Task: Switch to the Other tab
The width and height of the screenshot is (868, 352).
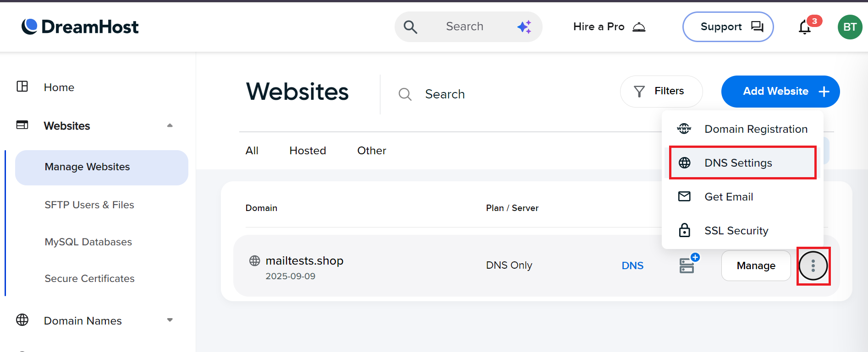Action: tap(372, 151)
